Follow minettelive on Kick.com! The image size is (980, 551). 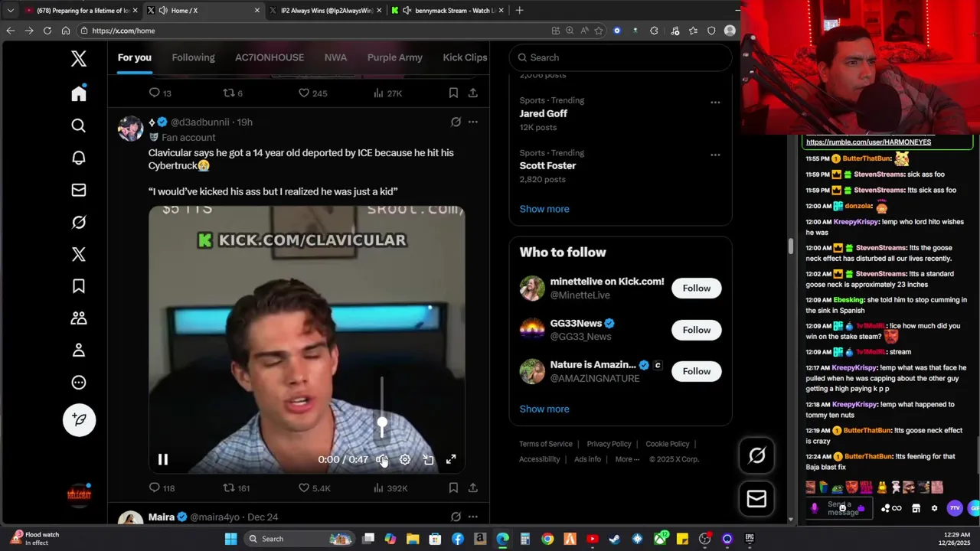click(x=697, y=289)
